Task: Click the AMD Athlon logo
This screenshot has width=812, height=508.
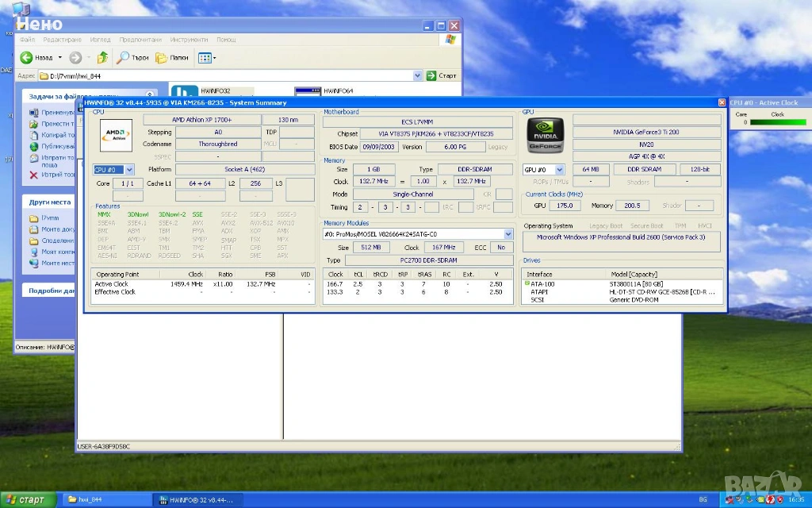Action: (x=115, y=134)
